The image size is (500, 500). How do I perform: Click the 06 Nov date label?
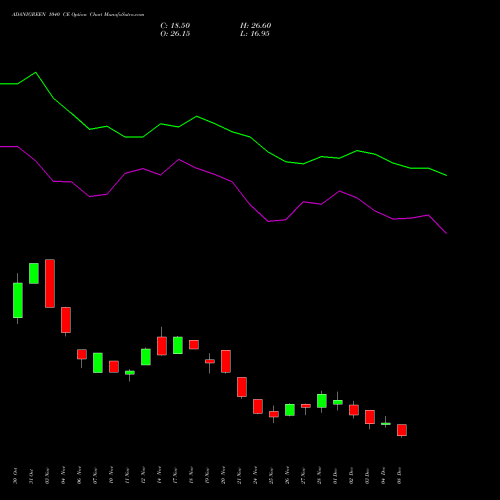click(x=79, y=476)
